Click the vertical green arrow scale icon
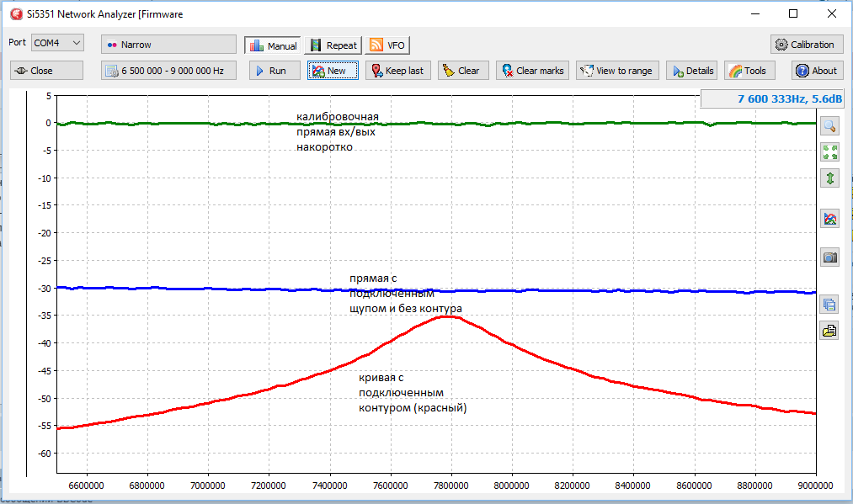 click(829, 178)
